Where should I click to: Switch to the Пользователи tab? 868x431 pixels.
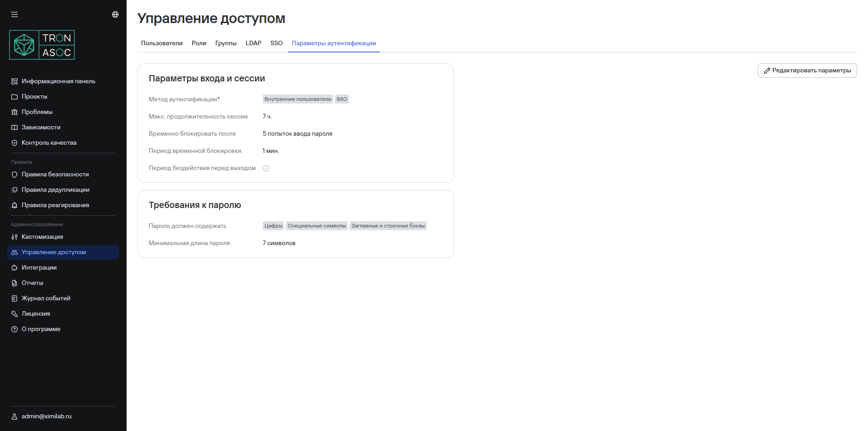pyautogui.click(x=161, y=43)
